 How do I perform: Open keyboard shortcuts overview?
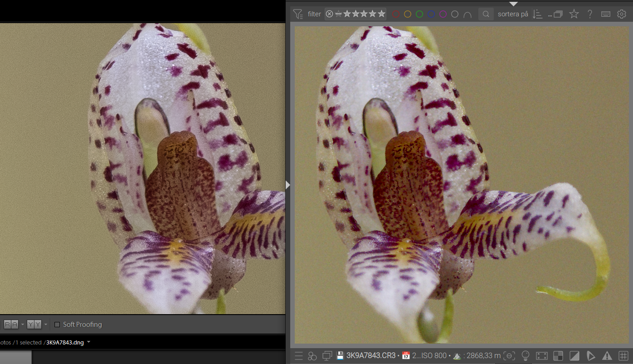pyautogui.click(x=606, y=14)
